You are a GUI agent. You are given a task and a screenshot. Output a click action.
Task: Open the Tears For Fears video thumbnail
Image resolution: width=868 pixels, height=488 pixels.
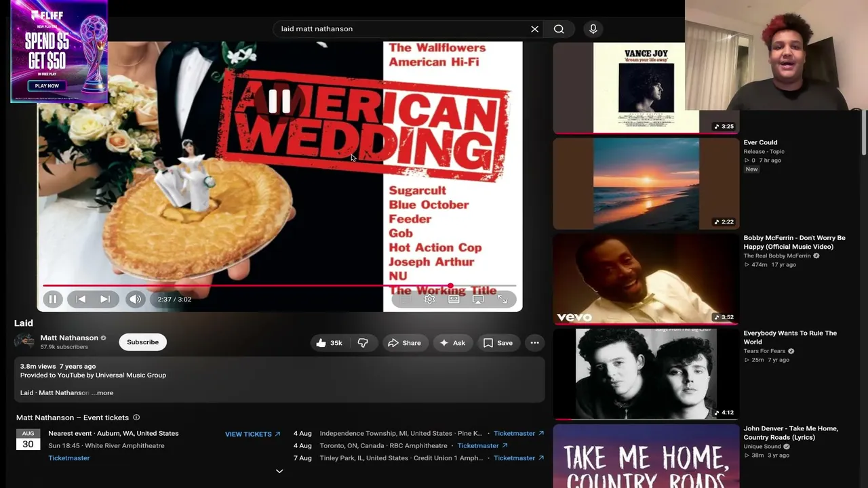(646, 374)
